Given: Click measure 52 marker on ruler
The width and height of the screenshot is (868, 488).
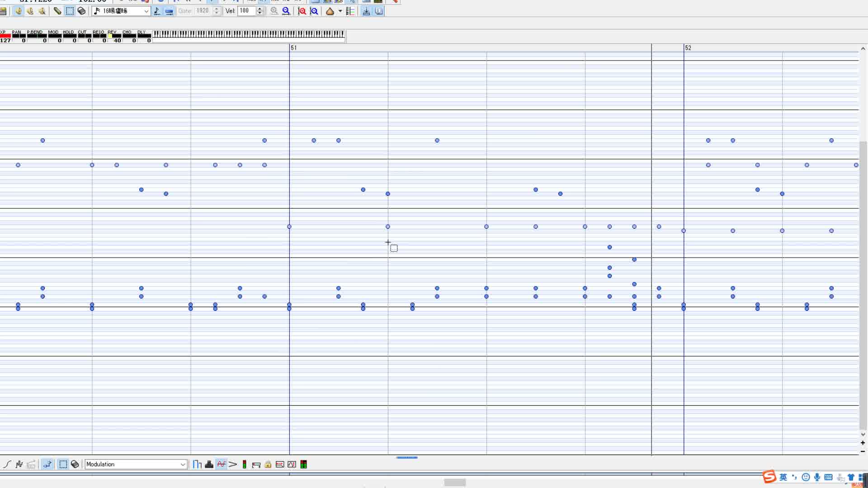Looking at the screenshot, I should coord(688,48).
